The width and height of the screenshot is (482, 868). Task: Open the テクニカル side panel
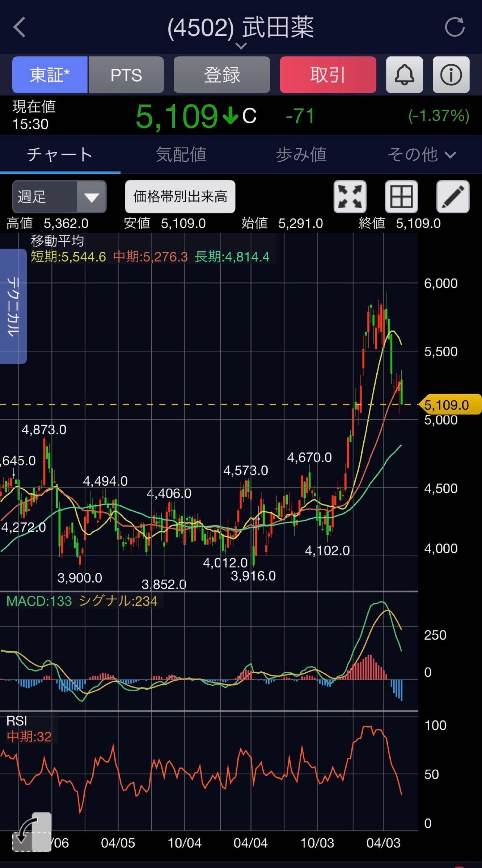pos(13,306)
